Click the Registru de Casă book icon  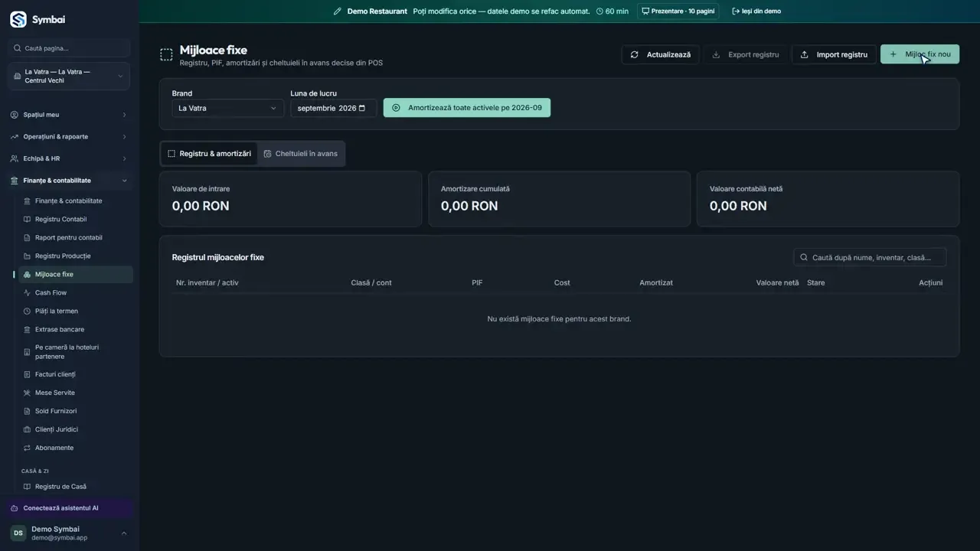click(28, 487)
